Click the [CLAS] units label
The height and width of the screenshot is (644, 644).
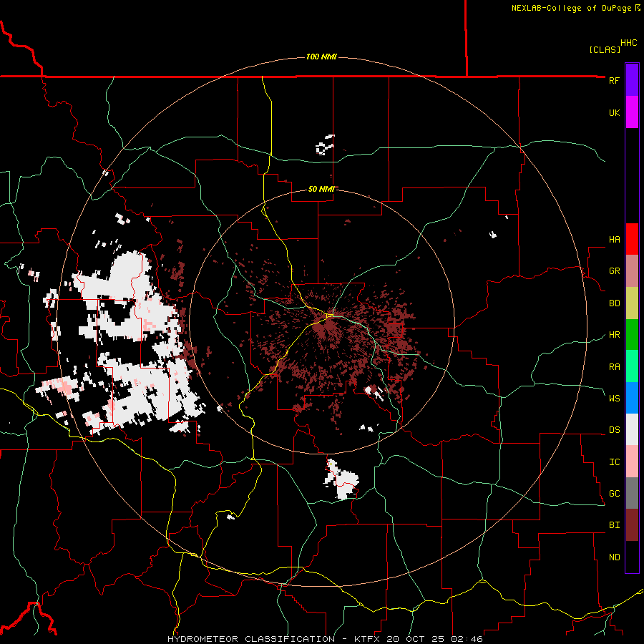[x=605, y=49]
